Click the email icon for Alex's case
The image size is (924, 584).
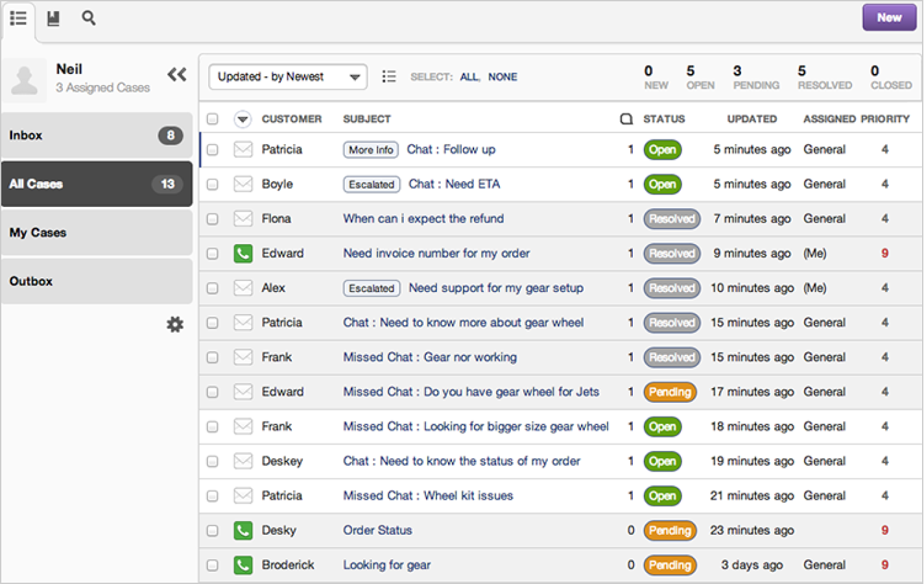[x=243, y=288]
